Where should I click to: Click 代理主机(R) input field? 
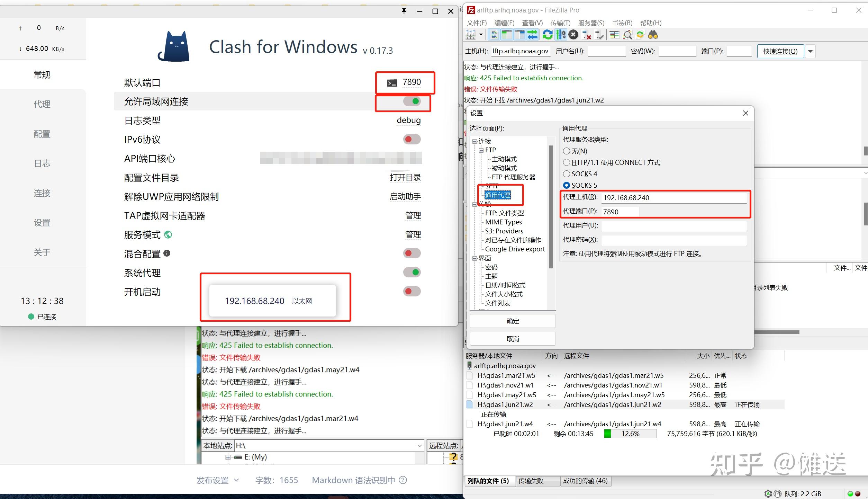tap(674, 198)
